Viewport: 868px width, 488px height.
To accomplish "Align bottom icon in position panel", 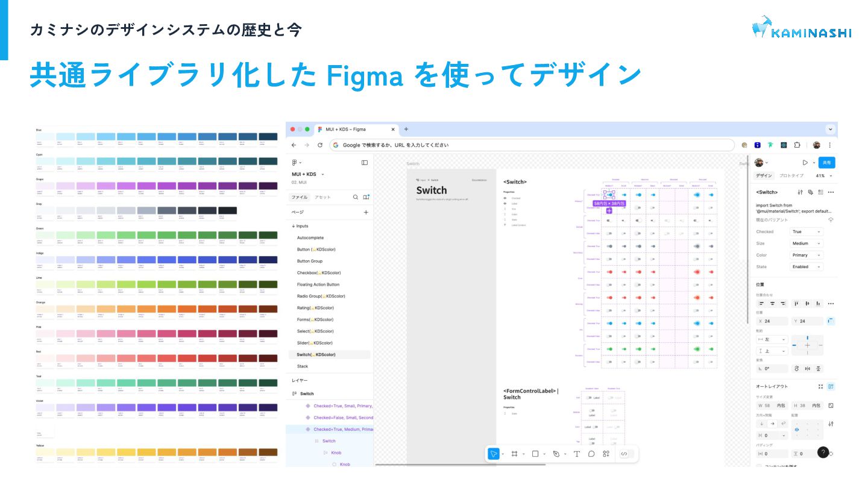I will coord(818,303).
